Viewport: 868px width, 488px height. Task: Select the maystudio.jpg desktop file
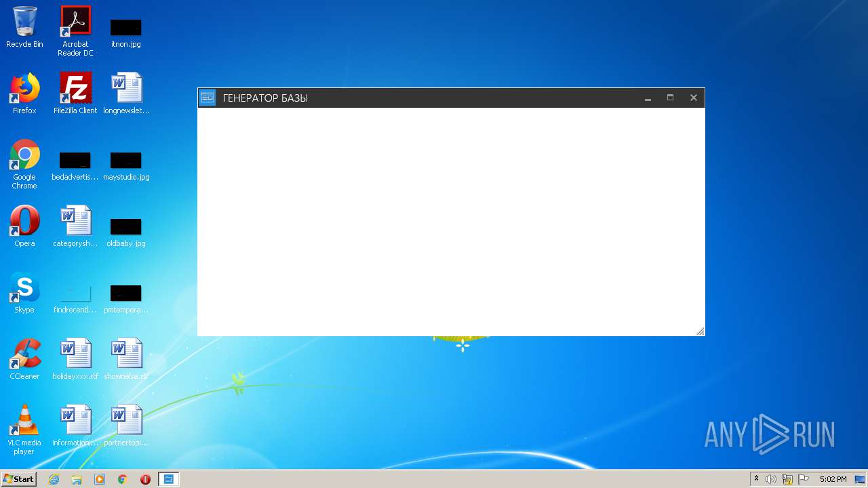pos(126,166)
